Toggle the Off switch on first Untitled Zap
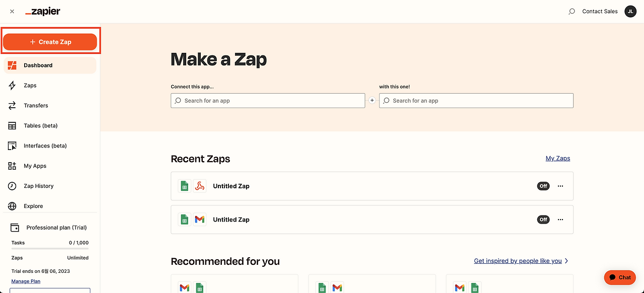 click(x=543, y=186)
